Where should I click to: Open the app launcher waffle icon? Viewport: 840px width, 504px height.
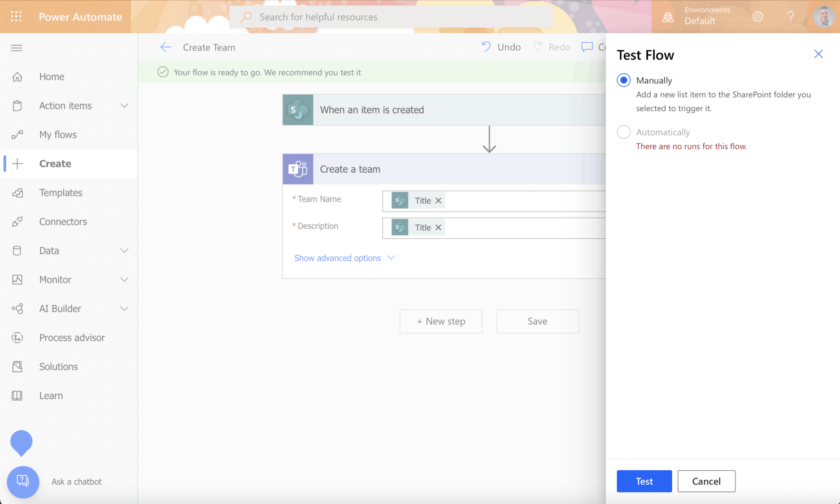pyautogui.click(x=16, y=16)
